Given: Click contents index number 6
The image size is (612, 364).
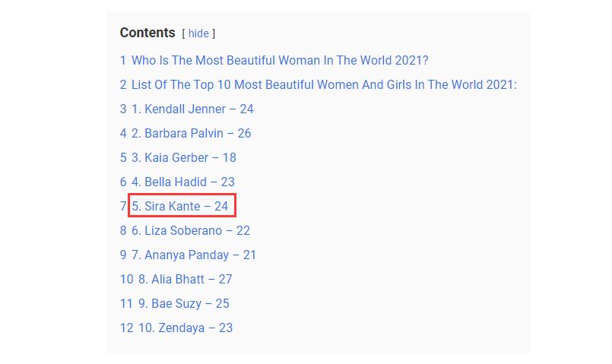Looking at the screenshot, I should pos(123,182).
